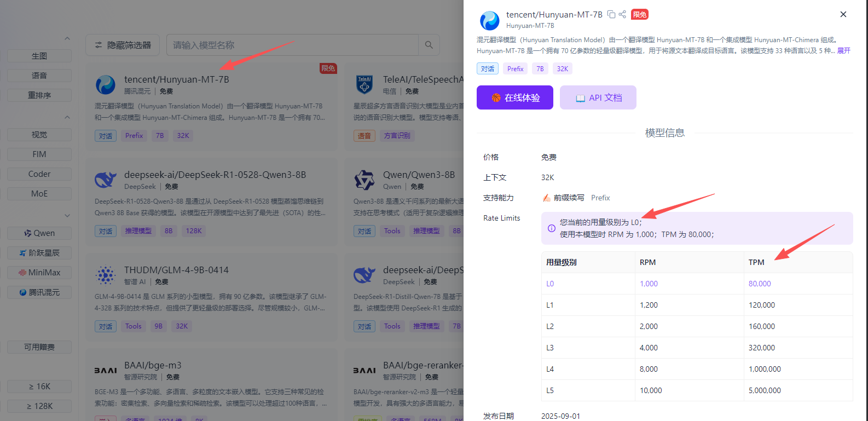Click the Tencent Hunyuan card logo
This screenshot has height=421, width=868.
click(x=105, y=85)
